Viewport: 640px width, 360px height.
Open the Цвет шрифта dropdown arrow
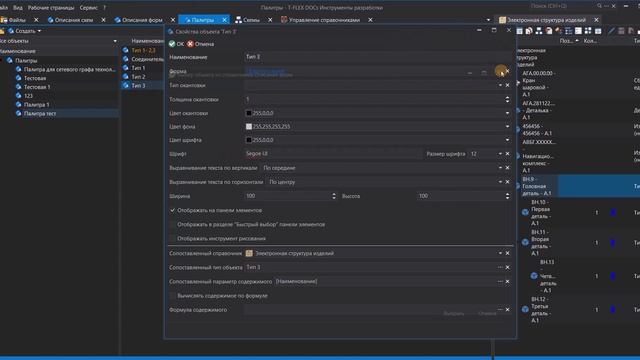pos(507,140)
